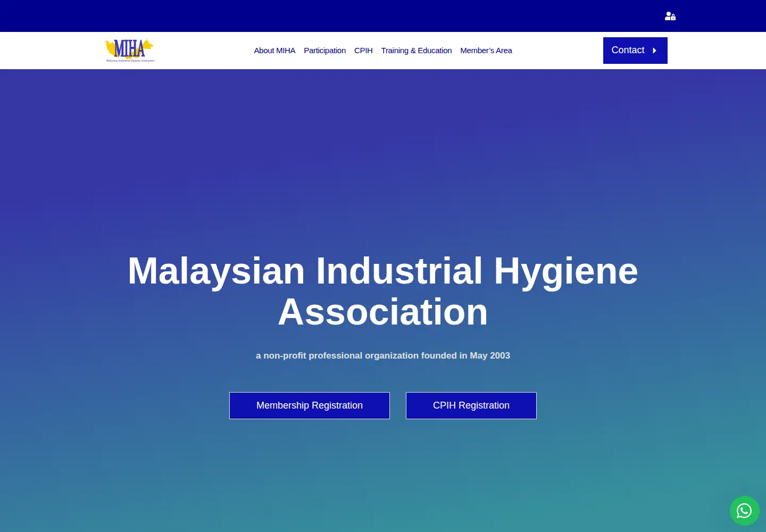Start CPIH Registration
This screenshot has height=532, width=766.
pyautogui.click(x=471, y=405)
